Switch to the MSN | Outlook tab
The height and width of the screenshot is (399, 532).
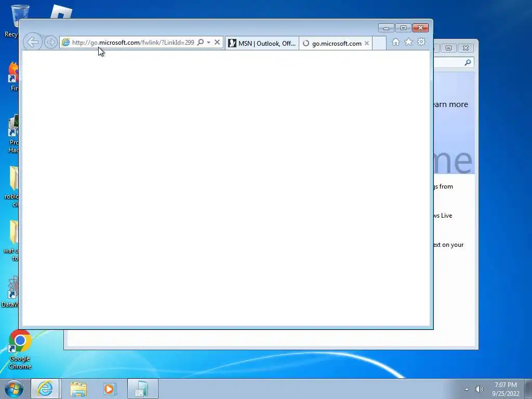[x=262, y=44]
